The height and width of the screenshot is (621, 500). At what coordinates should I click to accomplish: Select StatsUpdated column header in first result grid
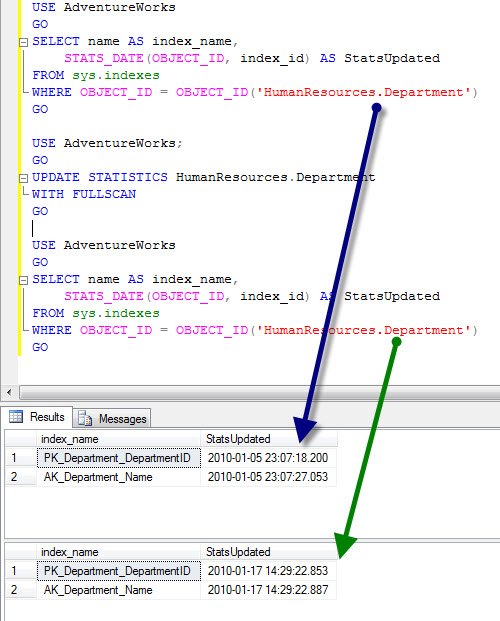pyautogui.click(x=269, y=439)
